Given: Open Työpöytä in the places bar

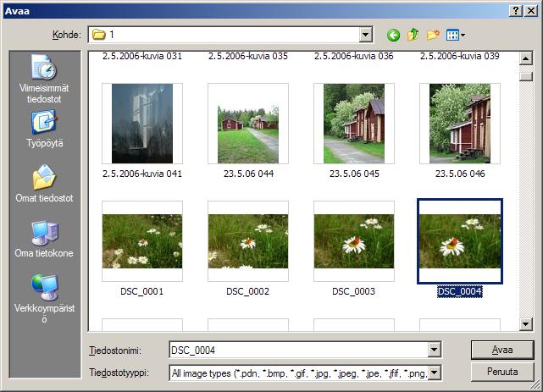Looking at the screenshot, I should click(x=44, y=129).
